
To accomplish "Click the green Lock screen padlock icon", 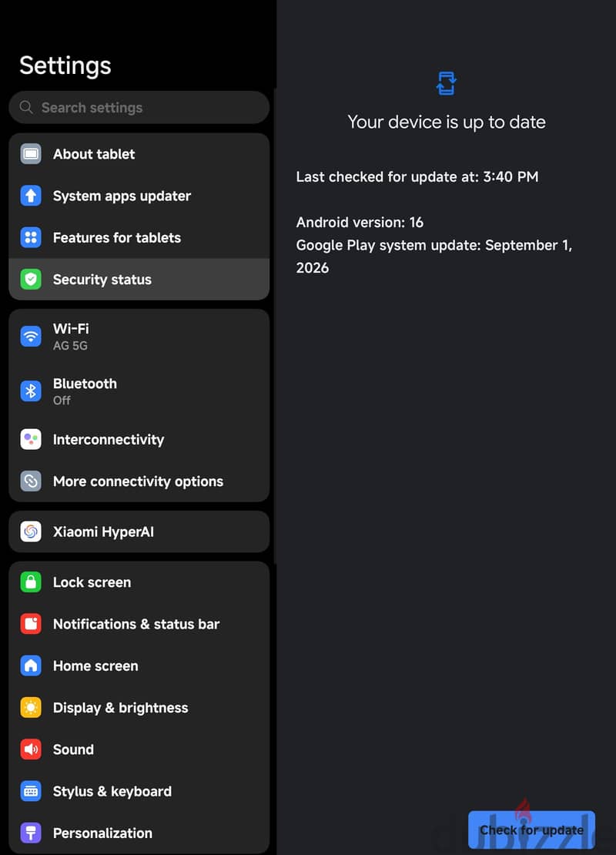I will click(31, 582).
